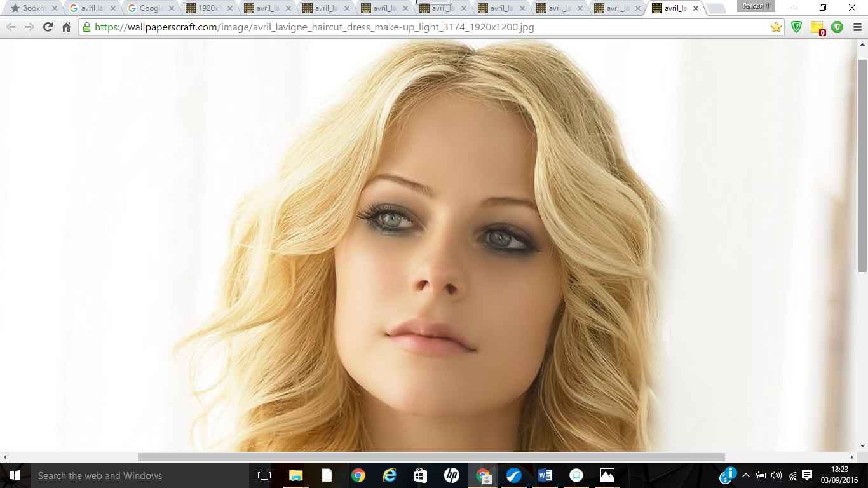
Task: Show hidden system tray icons
Action: [746, 475]
